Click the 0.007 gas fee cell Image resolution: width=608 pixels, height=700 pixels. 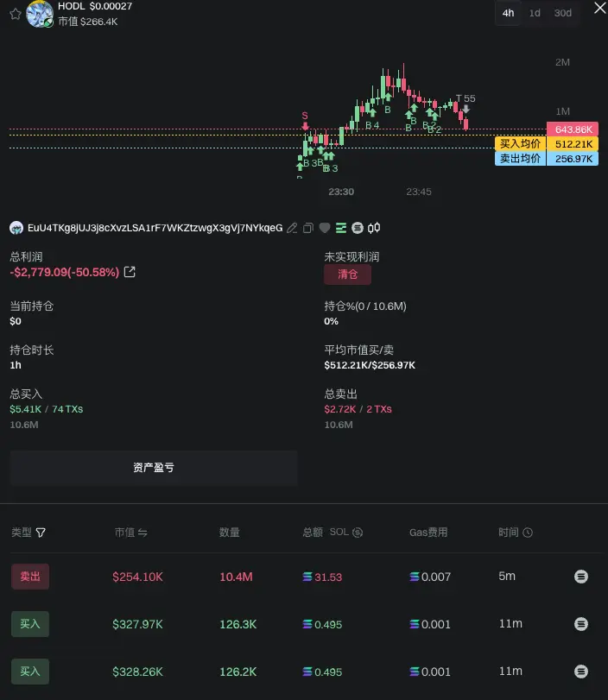(430, 577)
